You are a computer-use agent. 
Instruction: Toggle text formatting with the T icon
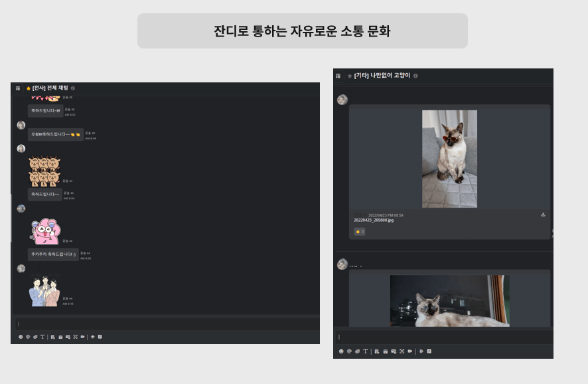[x=43, y=337]
